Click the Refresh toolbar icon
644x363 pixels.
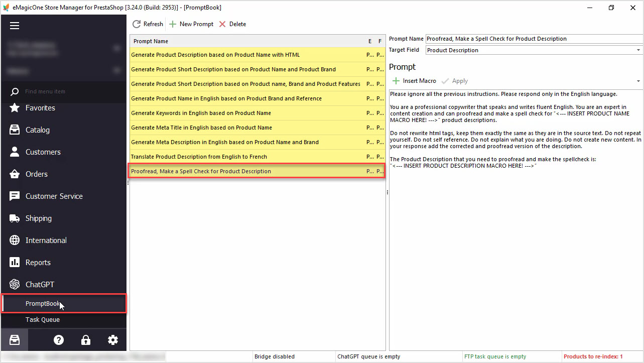[137, 24]
